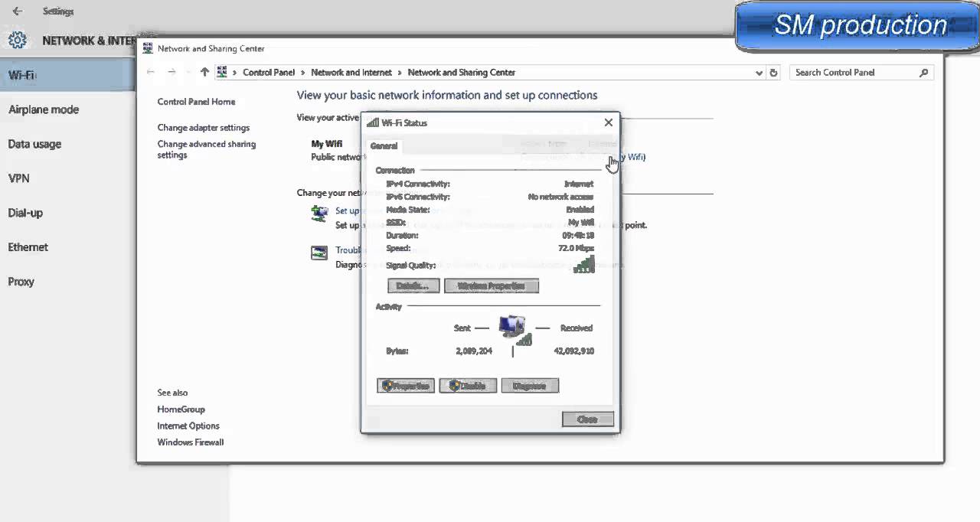
Task: Click the up-one-level arrow
Action: pyautogui.click(x=204, y=72)
